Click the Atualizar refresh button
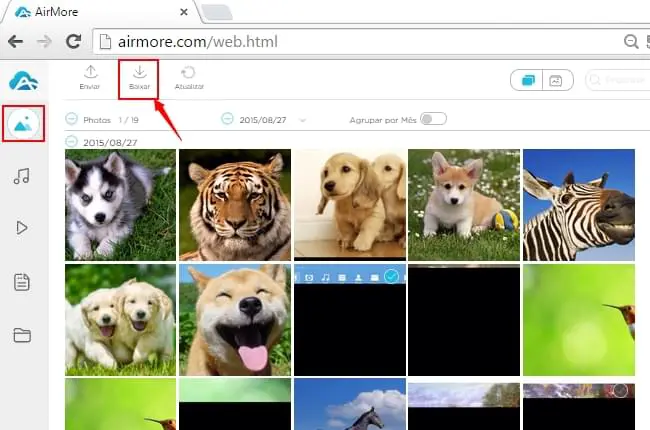The height and width of the screenshot is (430, 650). 189,78
